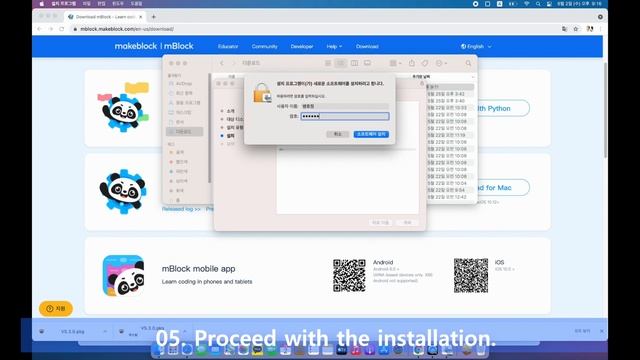Open the Community page link
This screenshot has width=640, height=360.
[264, 47]
